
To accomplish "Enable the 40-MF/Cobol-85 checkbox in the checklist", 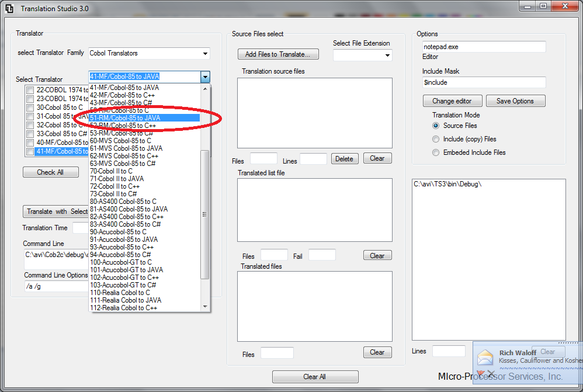I will pyautogui.click(x=30, y=143).
